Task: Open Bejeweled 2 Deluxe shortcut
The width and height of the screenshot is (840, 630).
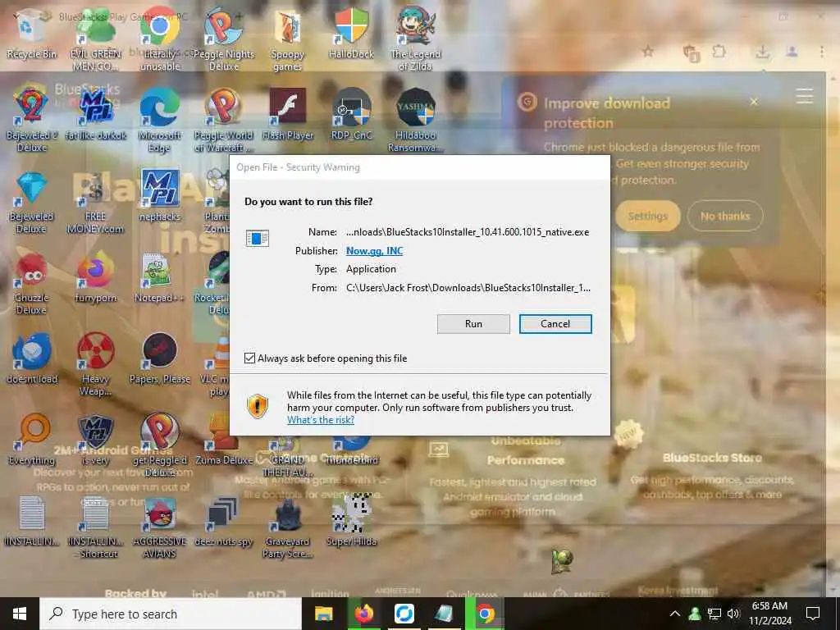Action: 31,121
